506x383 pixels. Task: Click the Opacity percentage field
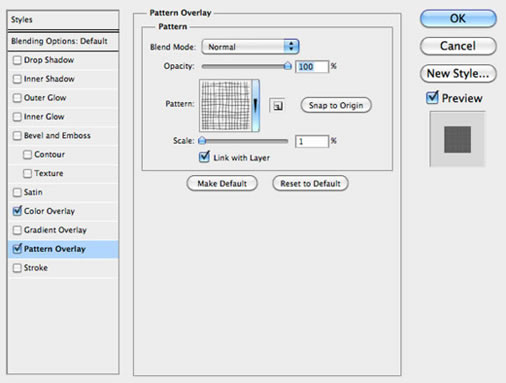[x=312, y=67]
